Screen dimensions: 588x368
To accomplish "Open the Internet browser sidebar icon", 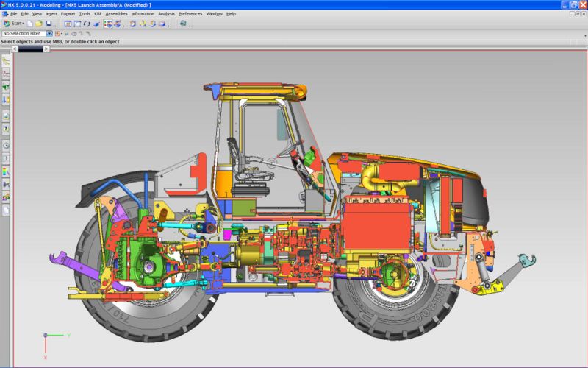I will point(7,116).
